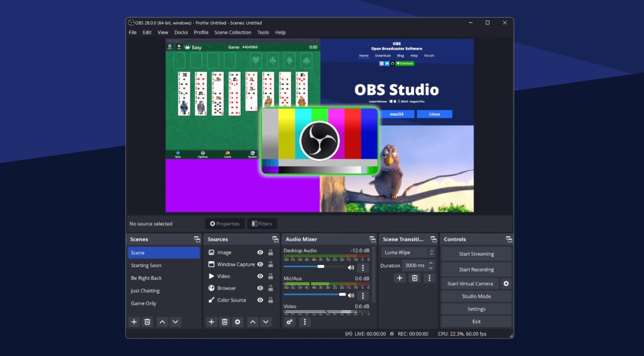Click the Mic/Aux volume slider
The height and width of the screenshot is (356, 644).
[x=341, y=294]
